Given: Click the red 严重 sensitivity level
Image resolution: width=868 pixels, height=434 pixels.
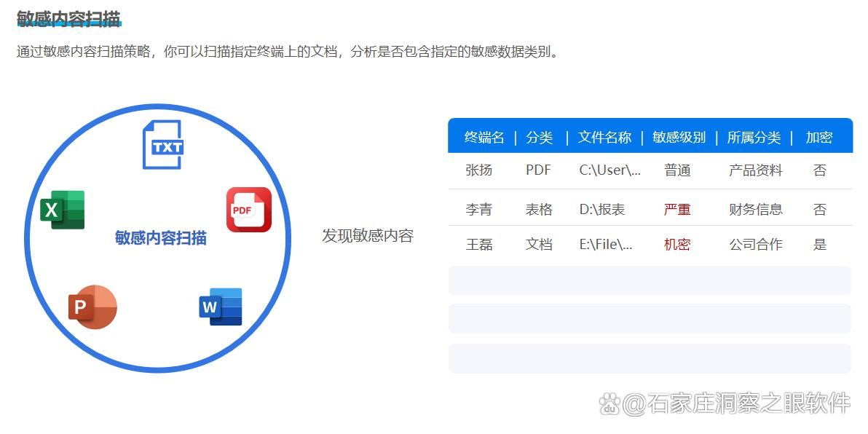Looking at the screenshot, I should (677, 209).
